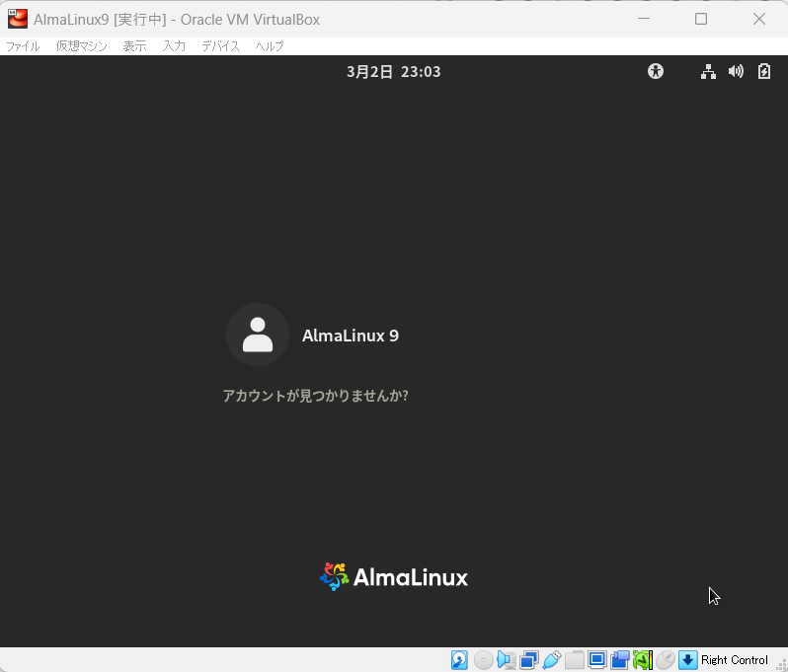Open the ファイル menu

pos(23,46)
